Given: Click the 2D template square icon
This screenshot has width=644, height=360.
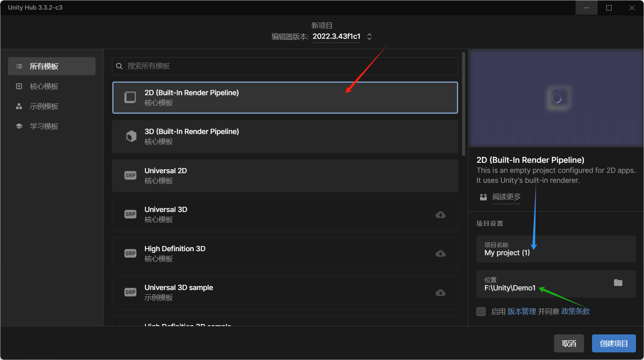Looking at the screenshot, I should click(x=130, y=97).
